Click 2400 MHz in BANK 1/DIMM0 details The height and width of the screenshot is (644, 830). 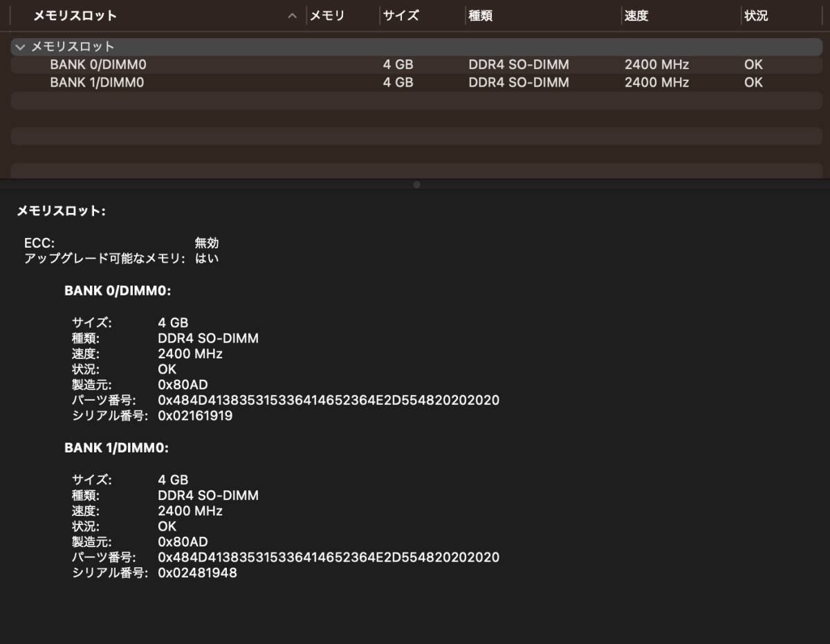(x=190, y=511)
